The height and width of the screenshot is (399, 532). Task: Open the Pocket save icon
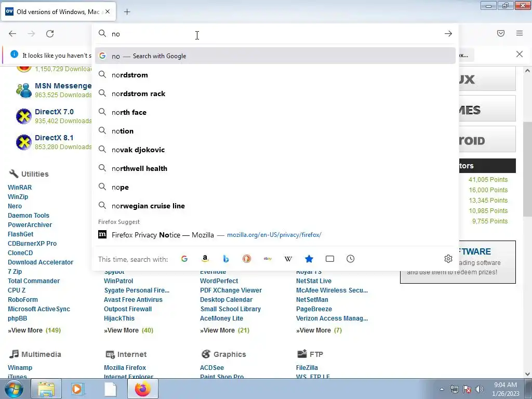[x=501, y=33]
